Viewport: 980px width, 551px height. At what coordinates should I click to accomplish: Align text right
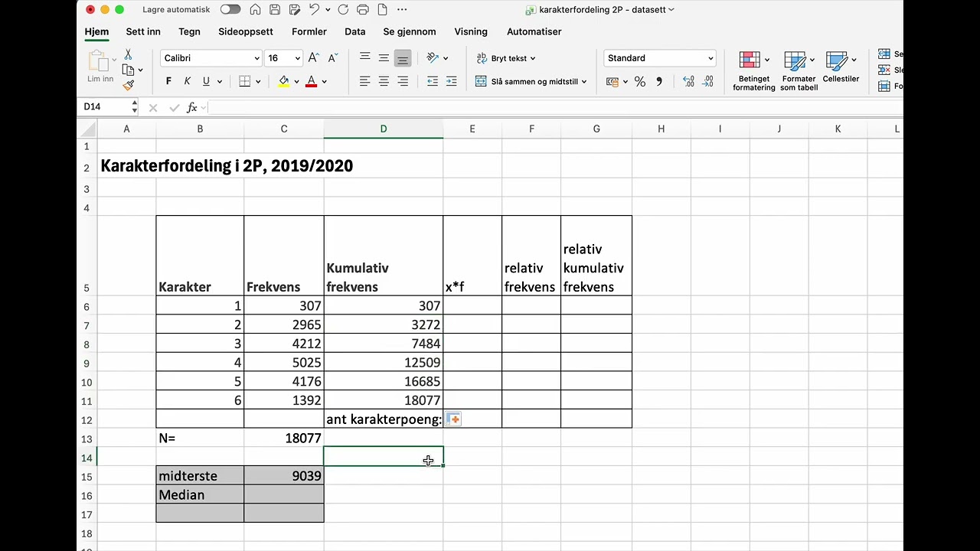click(403, 81)
